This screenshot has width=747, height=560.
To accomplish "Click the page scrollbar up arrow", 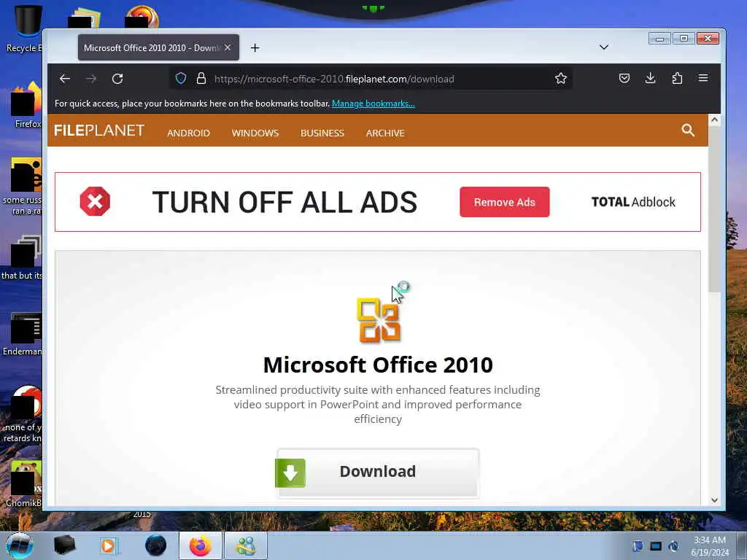I will 714,120.
